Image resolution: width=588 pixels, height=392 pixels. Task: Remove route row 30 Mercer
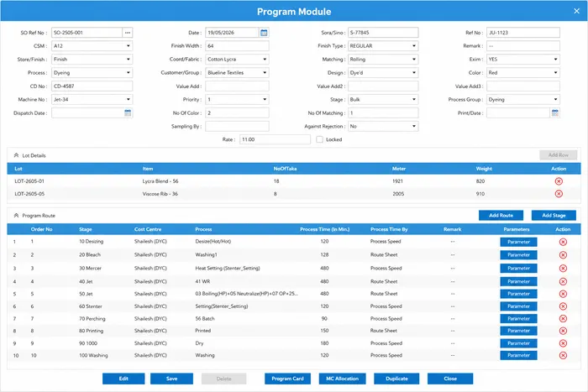pyautogui.click(x=563, y=269)
